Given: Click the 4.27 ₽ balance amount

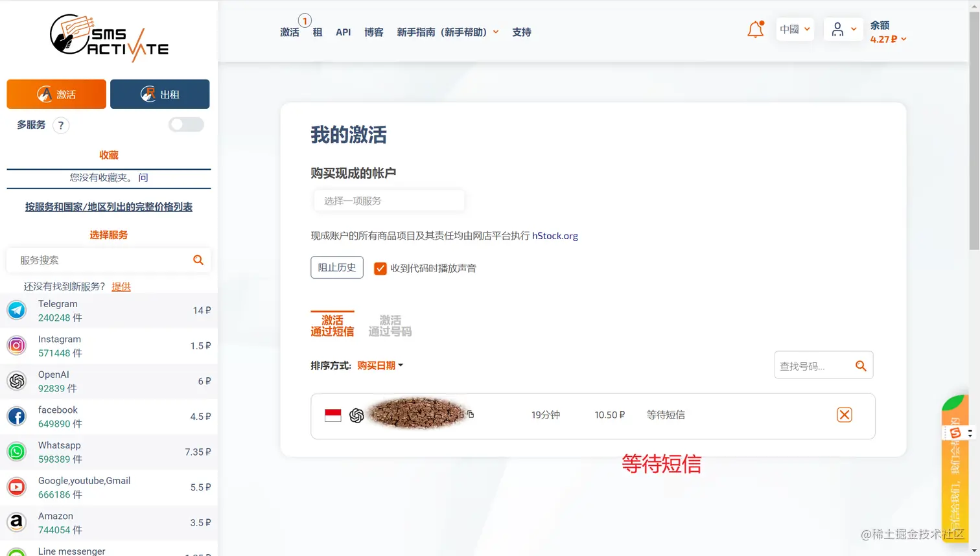Looking at the screenshot, I should click(884, 39).
